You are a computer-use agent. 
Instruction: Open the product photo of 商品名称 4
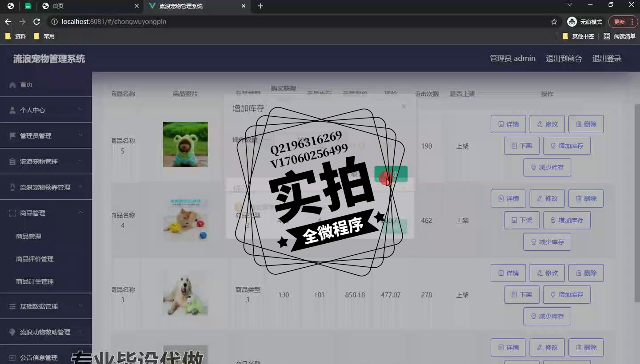185,219
